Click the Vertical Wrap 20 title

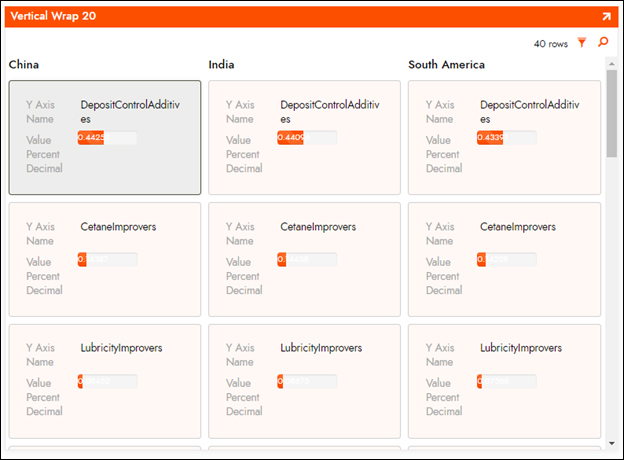pos(53,17)
